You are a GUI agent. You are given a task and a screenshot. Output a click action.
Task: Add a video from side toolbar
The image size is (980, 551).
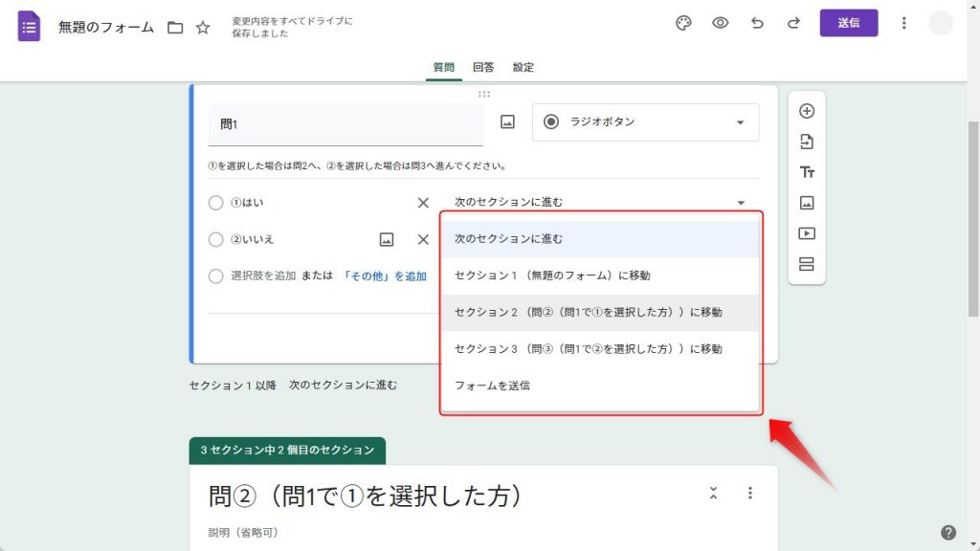[x=807, y=233]
